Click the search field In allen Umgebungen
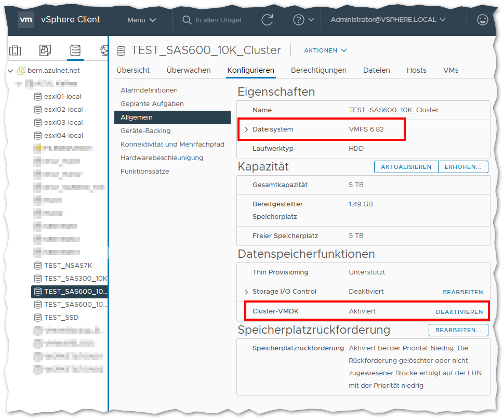Screen dimensions: 504x420 pos(218,20)
